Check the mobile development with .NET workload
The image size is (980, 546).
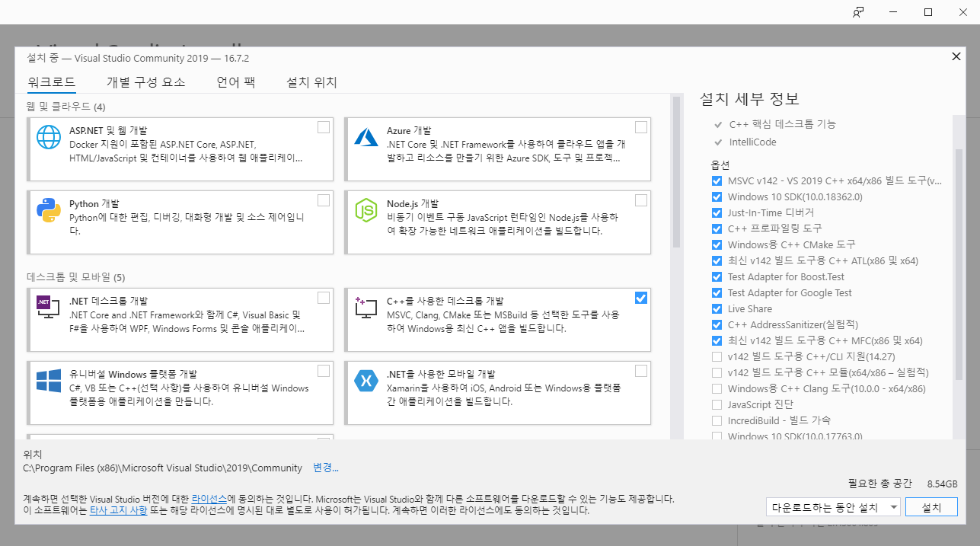(641, 371)
